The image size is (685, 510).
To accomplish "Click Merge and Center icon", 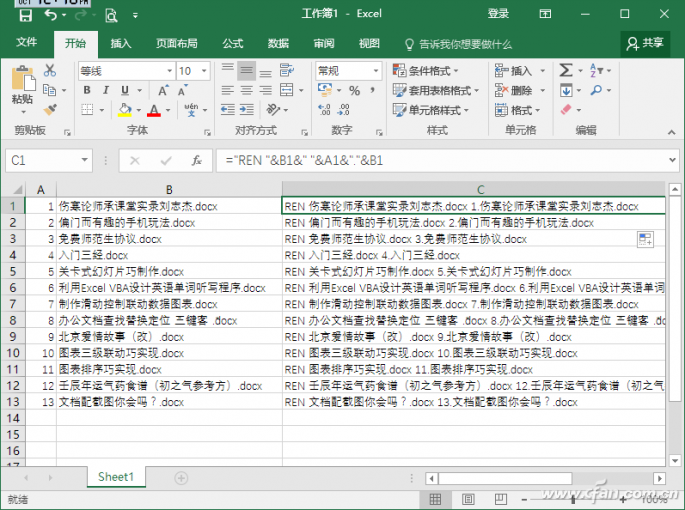I will tap(287, 90).
